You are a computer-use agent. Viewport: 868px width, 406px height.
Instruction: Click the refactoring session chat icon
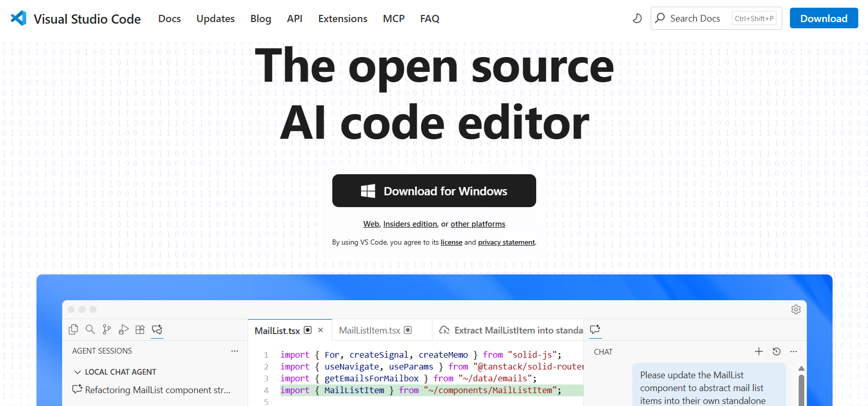[77, 389]
